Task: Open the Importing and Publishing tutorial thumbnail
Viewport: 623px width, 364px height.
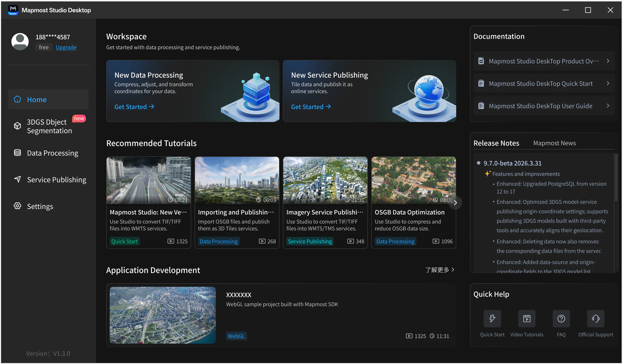Action: [237, 180]
